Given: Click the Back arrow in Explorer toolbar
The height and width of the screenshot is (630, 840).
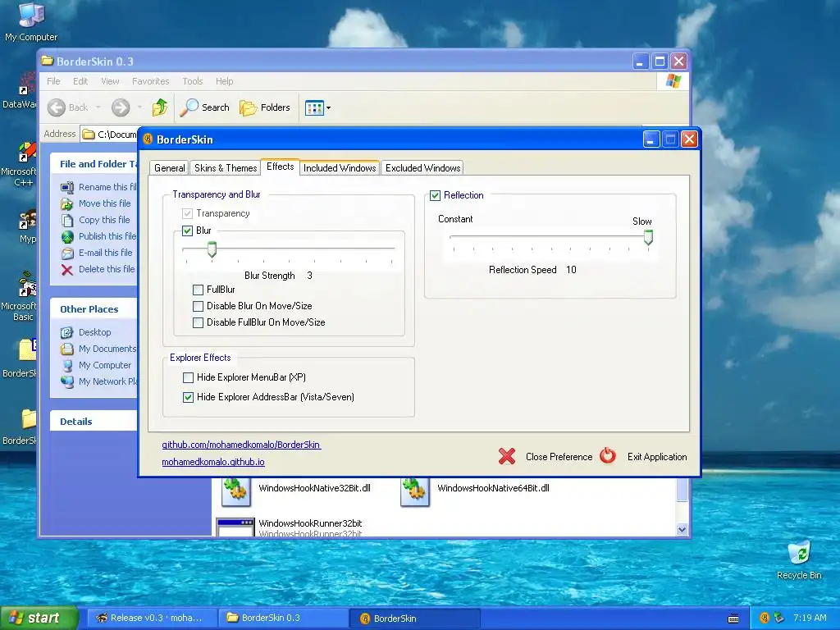Looking at the screenshot, I should 57,107.
